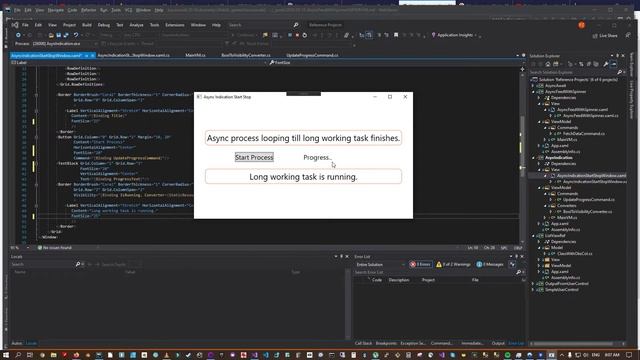Viewport: 640px width, 360px height.
Task: Click the Undo toolbar icon
Action: (76, 35)
